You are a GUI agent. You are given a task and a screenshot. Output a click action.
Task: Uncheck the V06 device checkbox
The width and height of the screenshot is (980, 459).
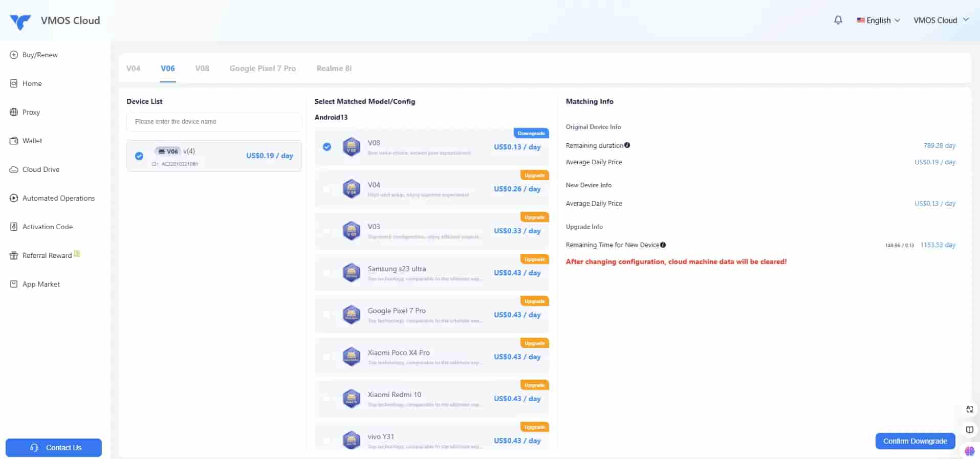point(139,156)
